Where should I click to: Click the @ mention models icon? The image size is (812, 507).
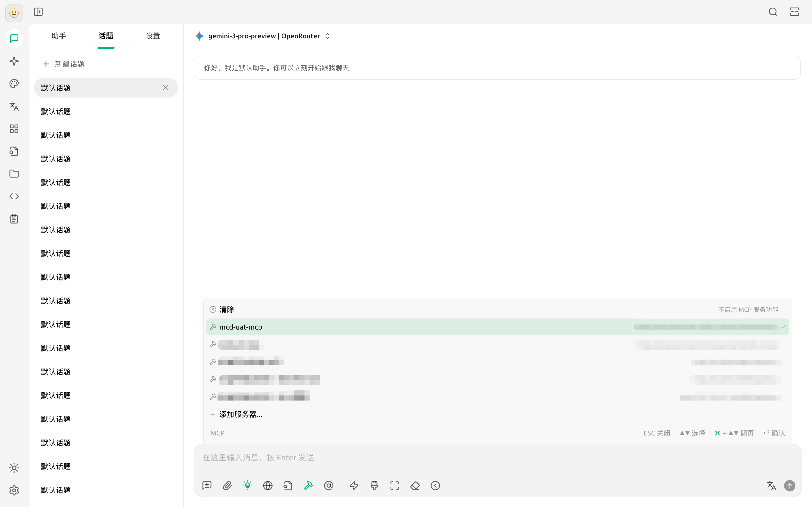click(328, 485)
